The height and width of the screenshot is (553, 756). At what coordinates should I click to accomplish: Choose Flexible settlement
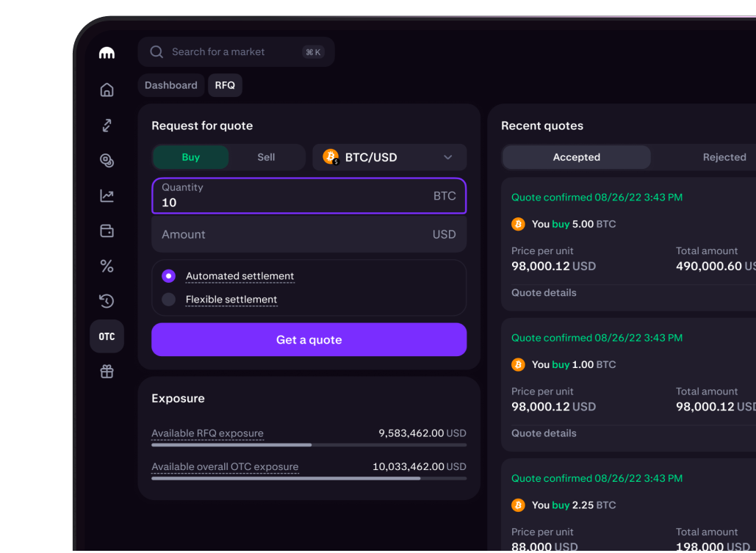(x=170, y=299)
